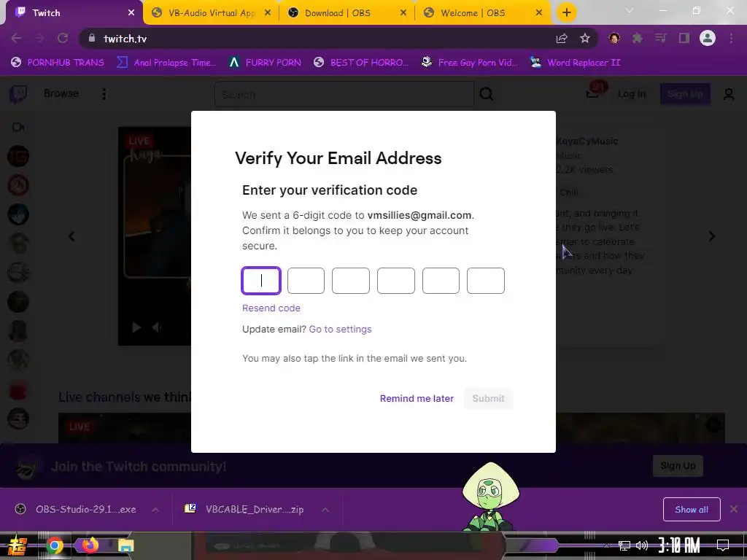
Task: Click the fourth verification code digit box
Action: [396, 281]
